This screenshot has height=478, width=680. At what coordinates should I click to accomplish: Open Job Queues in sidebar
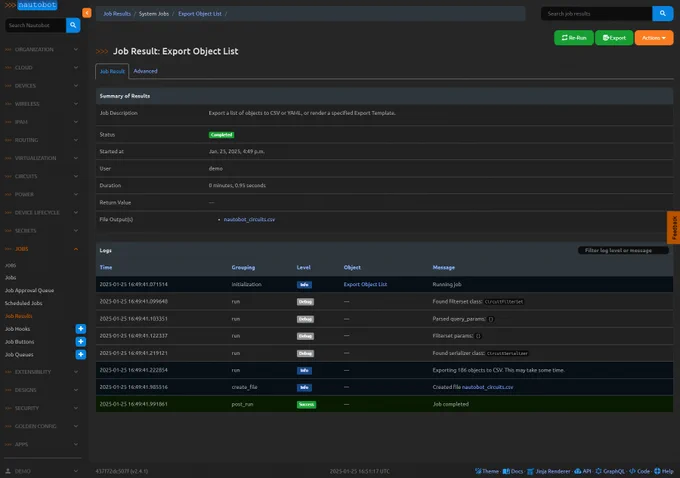click(x=19, y=355)
